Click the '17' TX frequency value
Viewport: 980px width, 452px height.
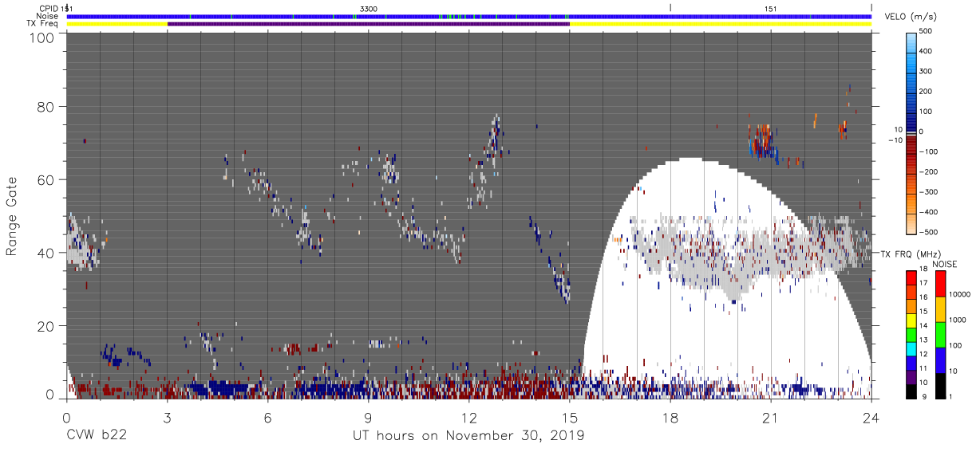pyautogui.click(x=925, y=285)
